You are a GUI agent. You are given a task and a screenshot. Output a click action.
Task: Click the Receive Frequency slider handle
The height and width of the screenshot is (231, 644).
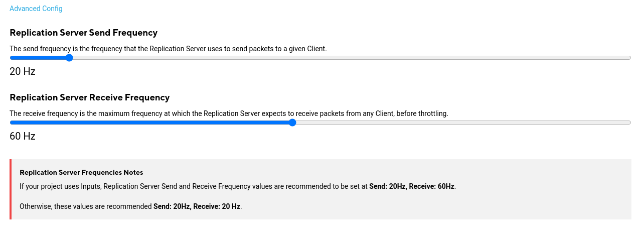(292, 123)
